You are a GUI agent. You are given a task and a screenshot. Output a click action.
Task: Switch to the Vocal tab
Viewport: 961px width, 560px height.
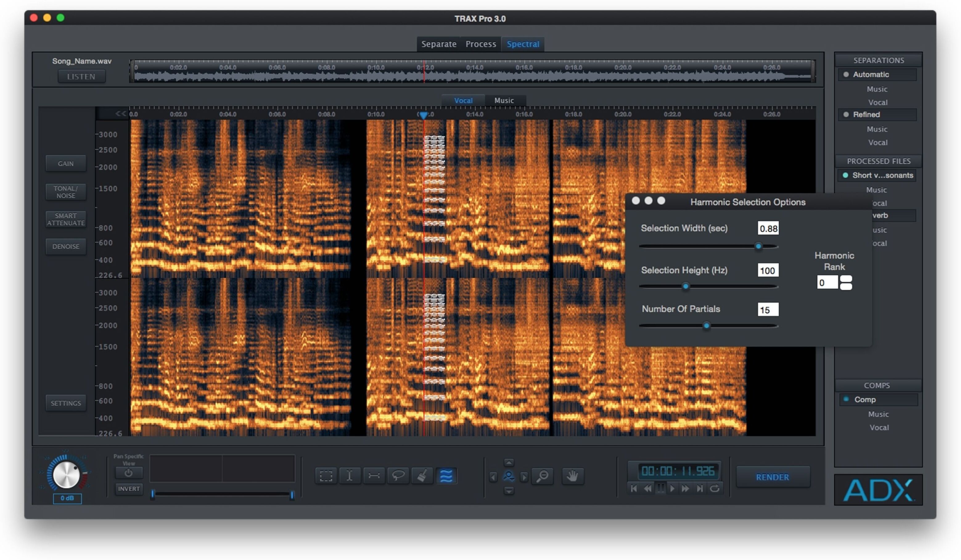click(463, 100)
